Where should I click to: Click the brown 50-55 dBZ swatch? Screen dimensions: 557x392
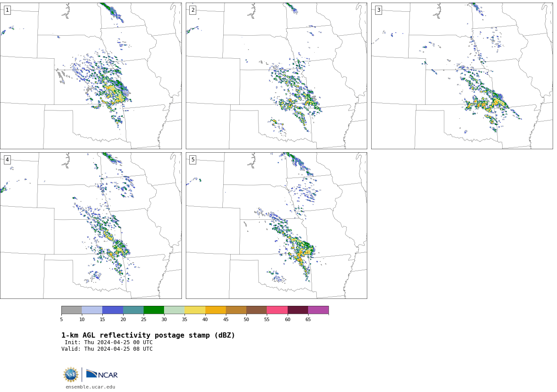point(256,310)
